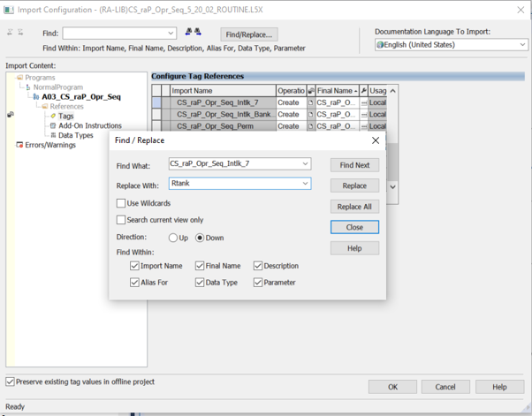Click the wrench column header icon in tag table
532x416 pixels.
coord(363,90)
